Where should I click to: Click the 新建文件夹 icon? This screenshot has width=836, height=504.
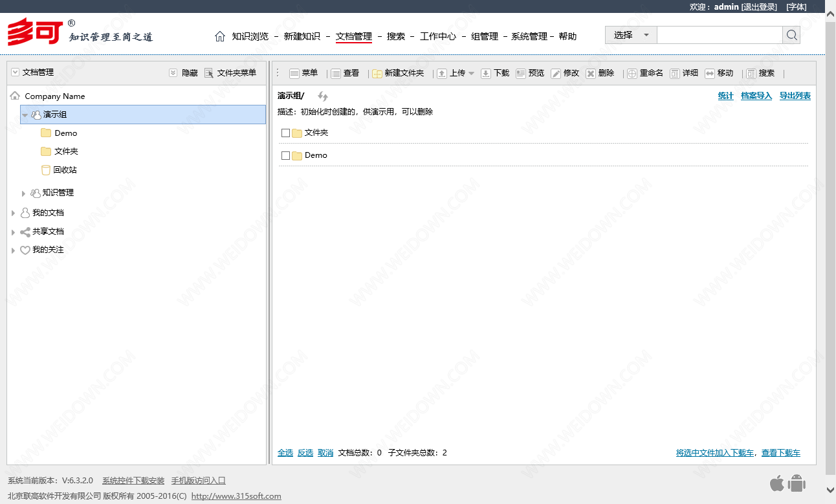(377, 74)
